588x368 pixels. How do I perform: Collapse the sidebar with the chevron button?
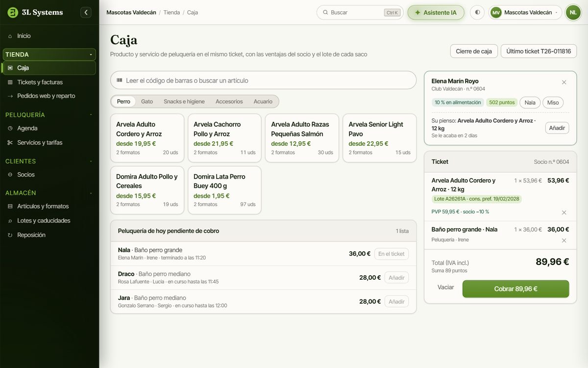86,12
